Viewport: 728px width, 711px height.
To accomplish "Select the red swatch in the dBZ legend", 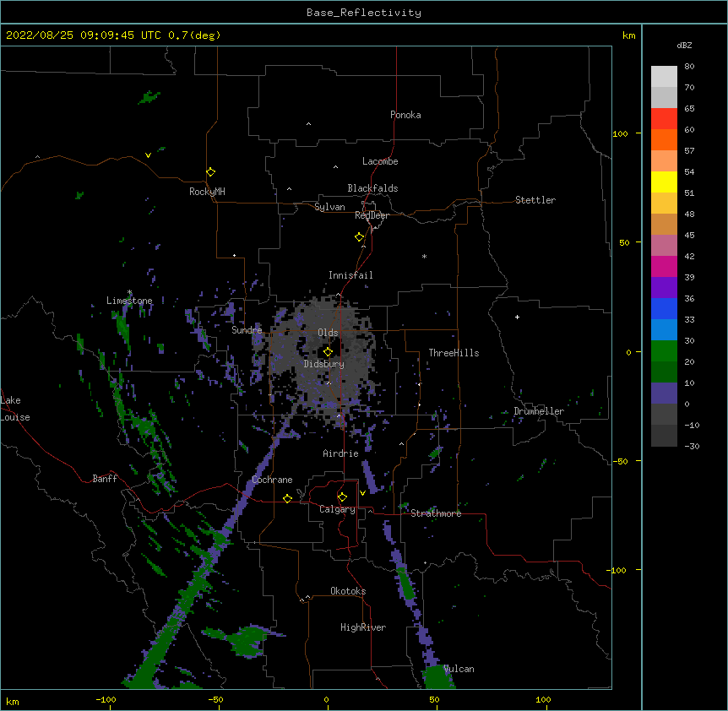I will pos(664,119).
